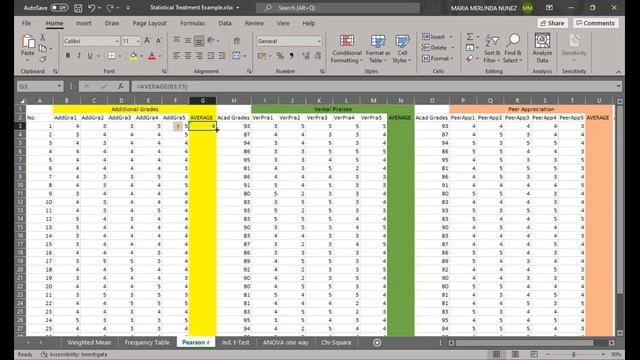Open the Data ribbon tab
Viewport: 640px width, 360px height.
(225, 23)
